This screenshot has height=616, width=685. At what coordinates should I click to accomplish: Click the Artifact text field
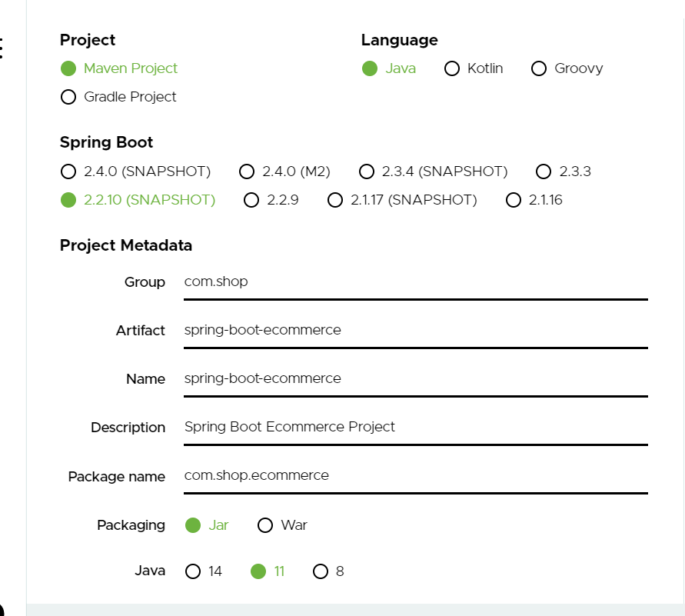(x=415, y=331)
